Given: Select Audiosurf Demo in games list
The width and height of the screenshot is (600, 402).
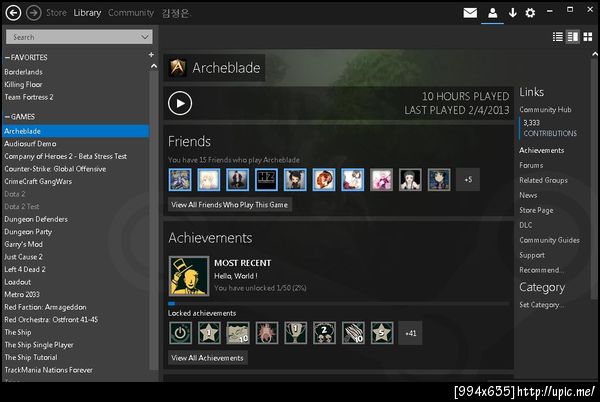Looking at the screenshot, I should (x=30, y=144).
